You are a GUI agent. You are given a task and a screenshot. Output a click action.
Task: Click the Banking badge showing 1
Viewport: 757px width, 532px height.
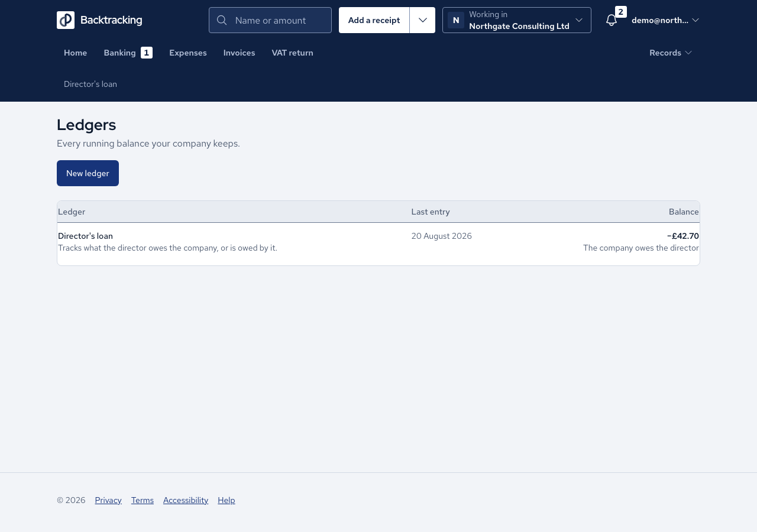click(x=147, y=53)
